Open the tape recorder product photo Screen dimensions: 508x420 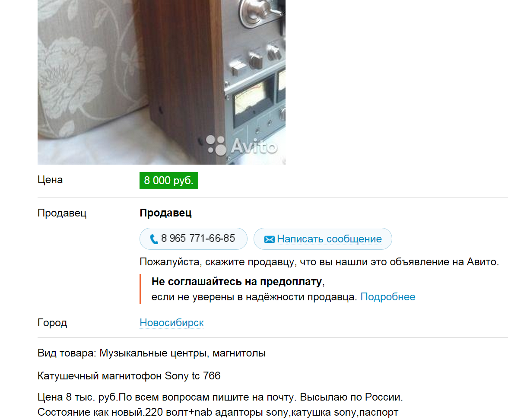coord(162,82)
